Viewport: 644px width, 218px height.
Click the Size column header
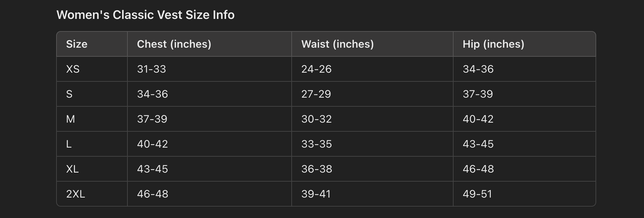(77, 44)
